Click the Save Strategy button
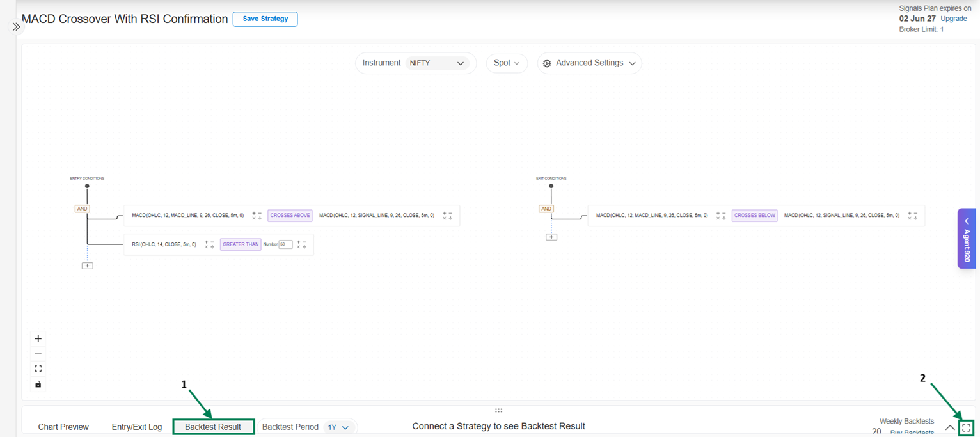 coord(265,19)
